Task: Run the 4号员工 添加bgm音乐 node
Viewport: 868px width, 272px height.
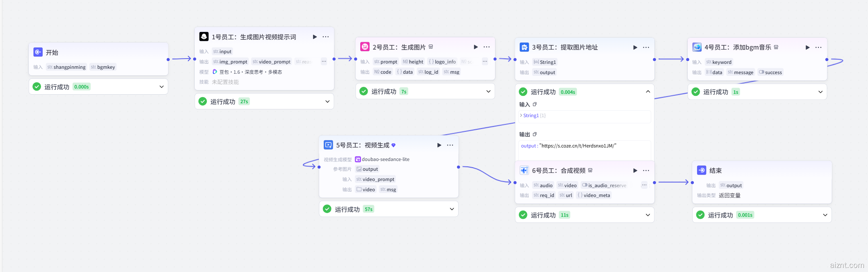Action: coord(808,48)
